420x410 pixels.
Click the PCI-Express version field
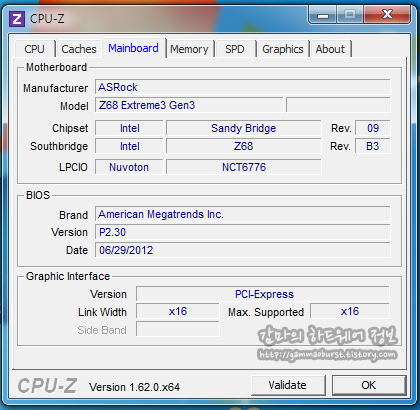[263, 294]
